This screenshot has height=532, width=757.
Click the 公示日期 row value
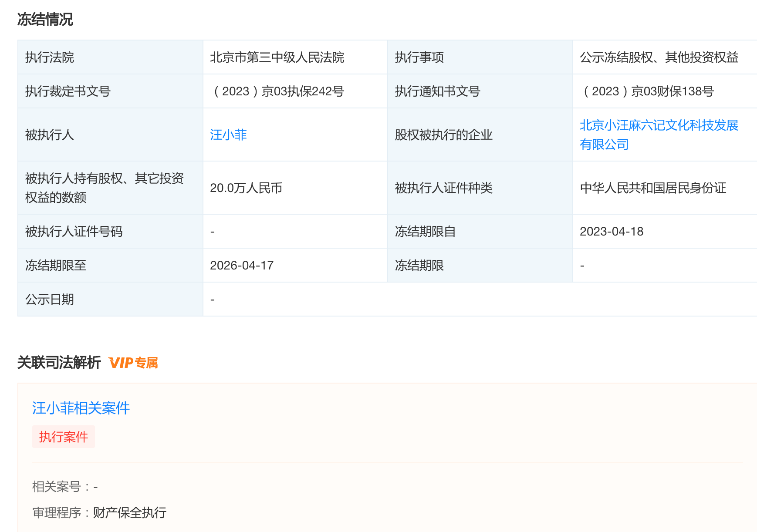212,299
